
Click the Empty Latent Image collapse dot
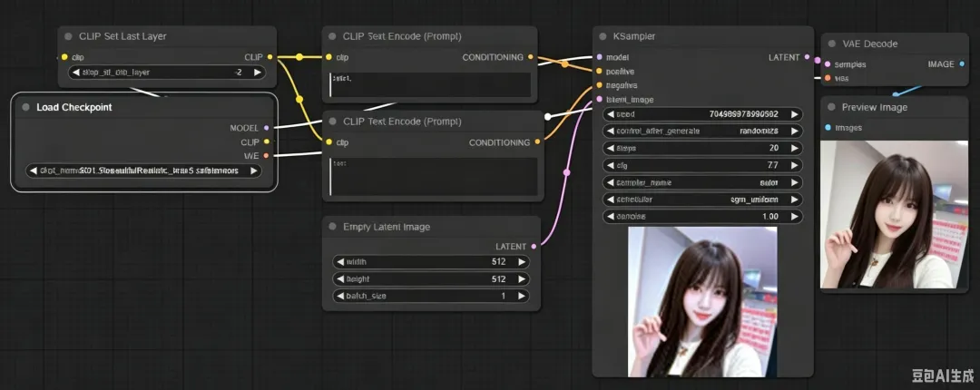pyautogui.click(x=332, y=226)
